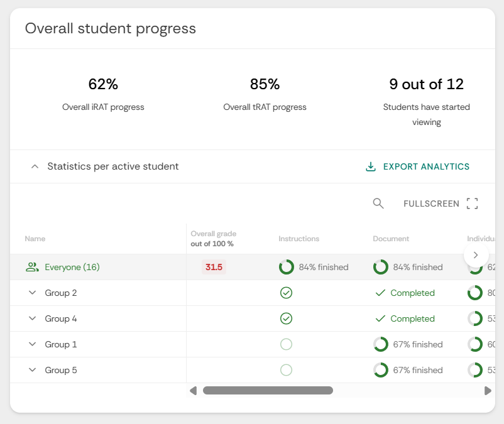The height and width of the screenshot is (424, 504).
Task: Expand the Group 1 row
Action: click(x=33, y=344)
